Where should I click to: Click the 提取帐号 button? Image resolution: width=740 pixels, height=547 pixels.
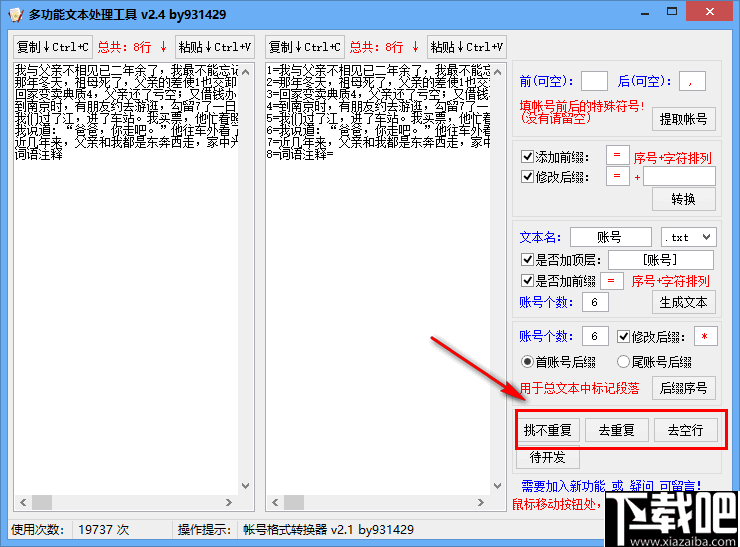pos(684,119)
